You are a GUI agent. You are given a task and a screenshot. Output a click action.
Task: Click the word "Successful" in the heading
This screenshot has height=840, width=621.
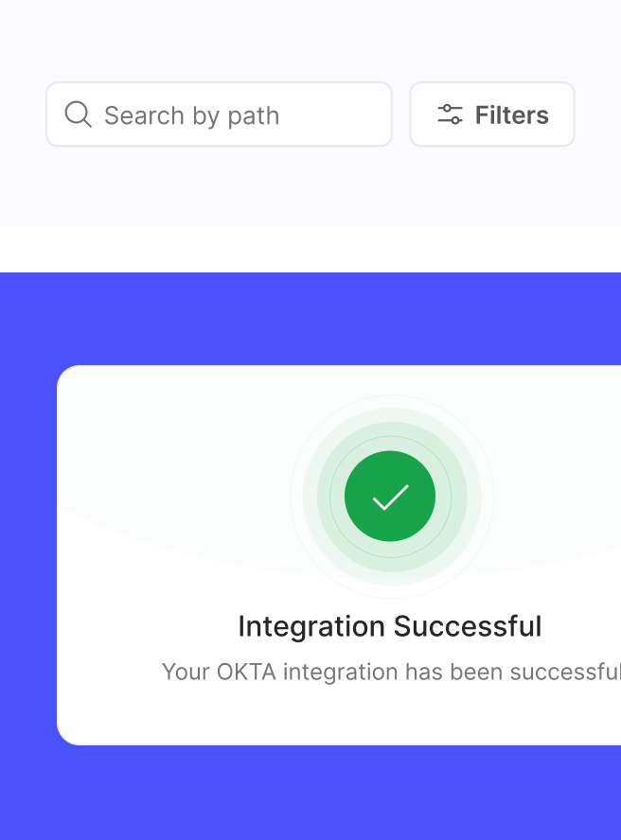(468, 626)
